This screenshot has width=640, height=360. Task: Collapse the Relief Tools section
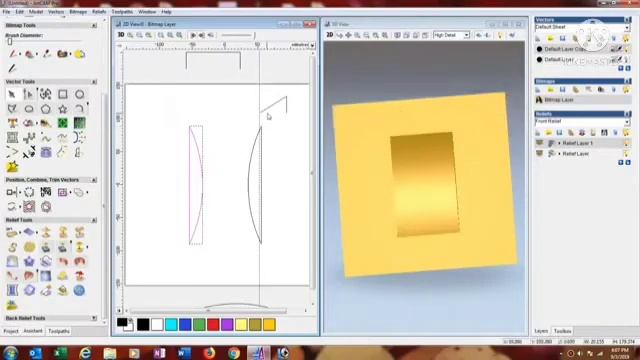94,220
